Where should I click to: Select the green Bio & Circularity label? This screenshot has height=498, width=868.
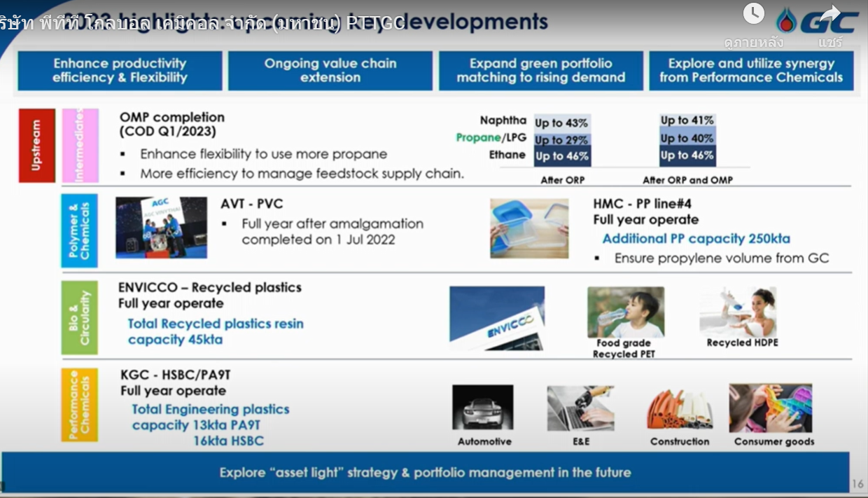tap(79, 317)
